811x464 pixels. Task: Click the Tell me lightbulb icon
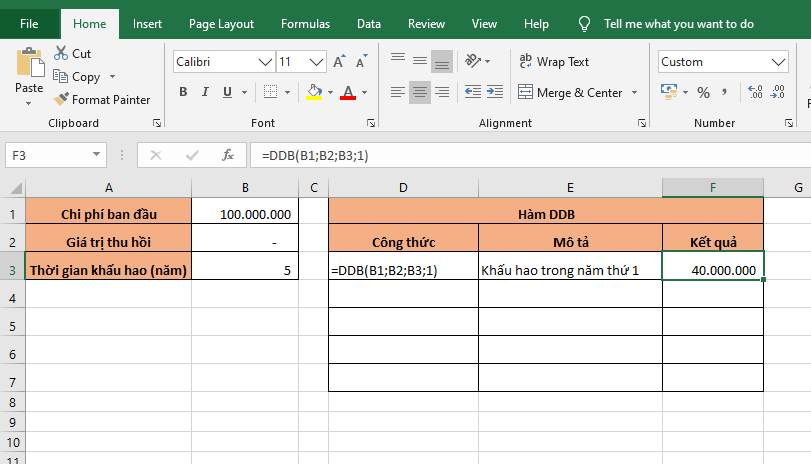[584, 24]
